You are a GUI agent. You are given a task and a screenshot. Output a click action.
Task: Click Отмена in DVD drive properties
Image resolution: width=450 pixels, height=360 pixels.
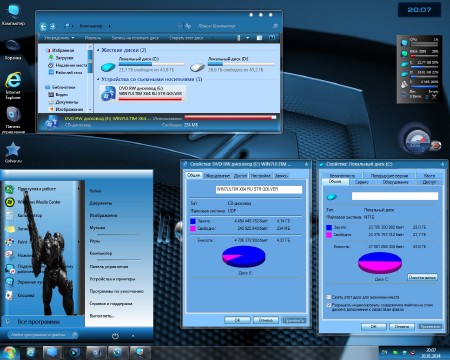point(265,320)
